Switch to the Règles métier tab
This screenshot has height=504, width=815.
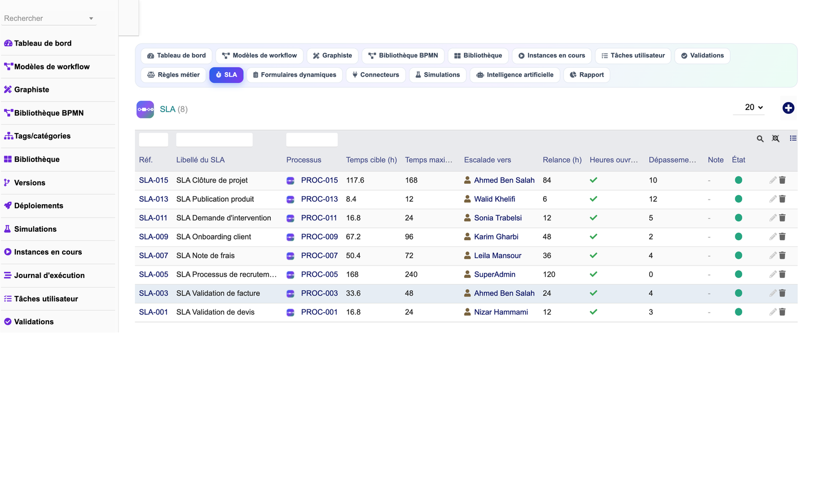173,75
